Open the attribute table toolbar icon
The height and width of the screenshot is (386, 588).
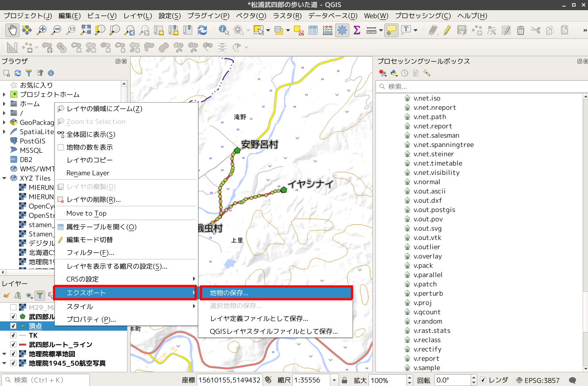(x=313, y=30)
